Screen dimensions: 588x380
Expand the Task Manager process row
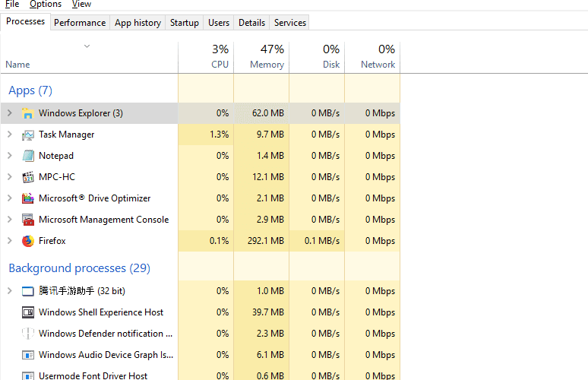10,135
